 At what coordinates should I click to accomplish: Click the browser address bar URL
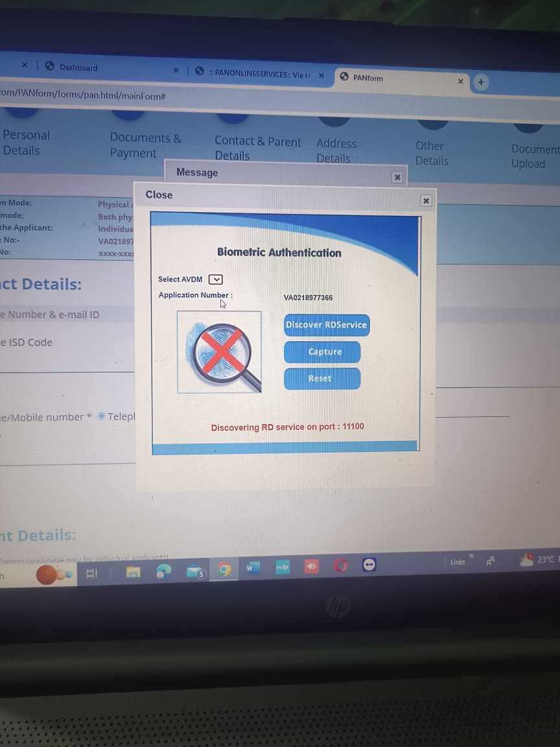pos(83,96)
